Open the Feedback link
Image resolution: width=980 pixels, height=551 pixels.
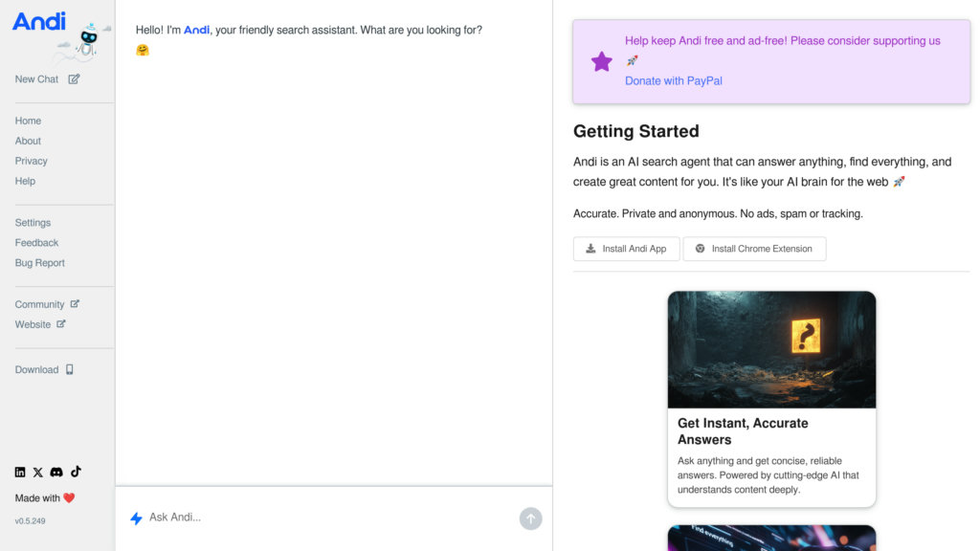36,242
